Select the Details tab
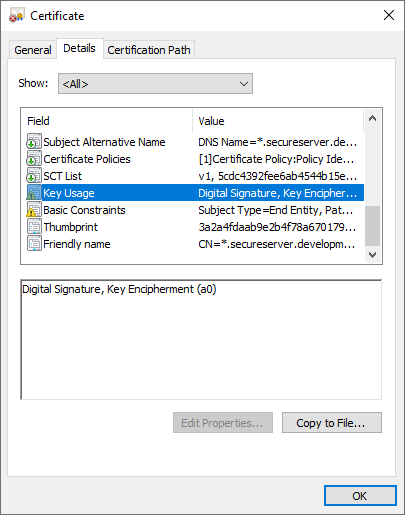The width and height of the screenshot is (405, 515). click(79, 49)
